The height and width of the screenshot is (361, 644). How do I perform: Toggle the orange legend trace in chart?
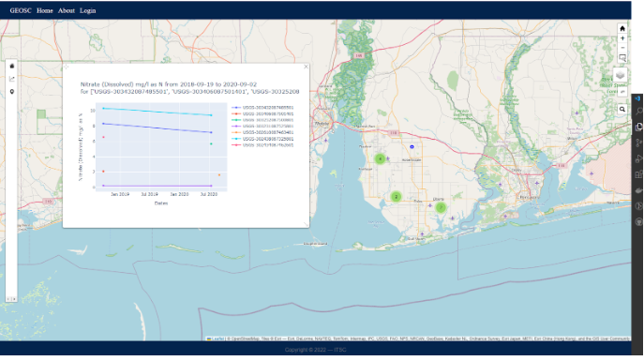tap(262, 132)
